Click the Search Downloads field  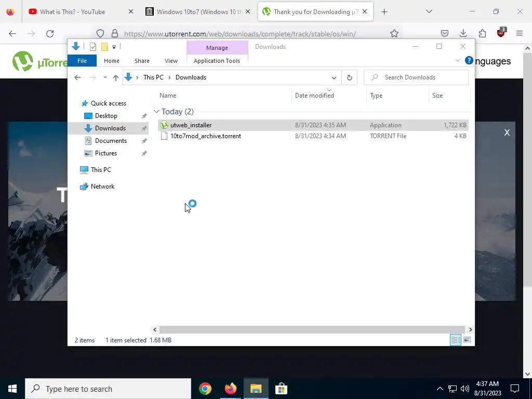coord(416,77)
